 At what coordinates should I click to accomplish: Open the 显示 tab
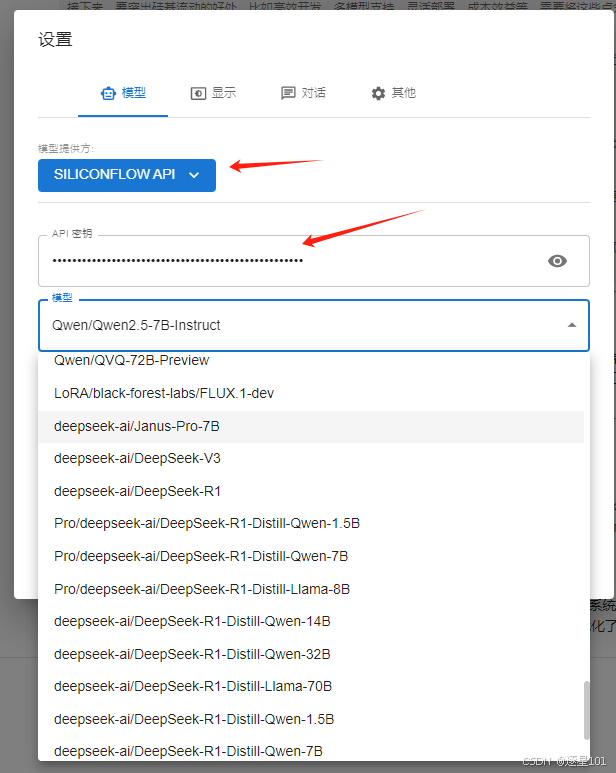pyautogui.click(x=213, y=93)
